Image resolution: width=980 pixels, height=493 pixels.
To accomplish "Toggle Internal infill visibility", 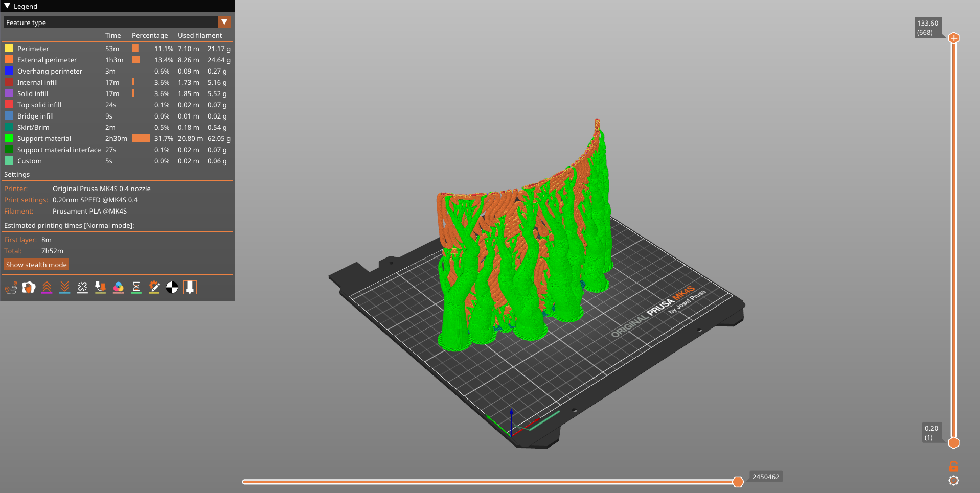I will click(x=118, y=82).
